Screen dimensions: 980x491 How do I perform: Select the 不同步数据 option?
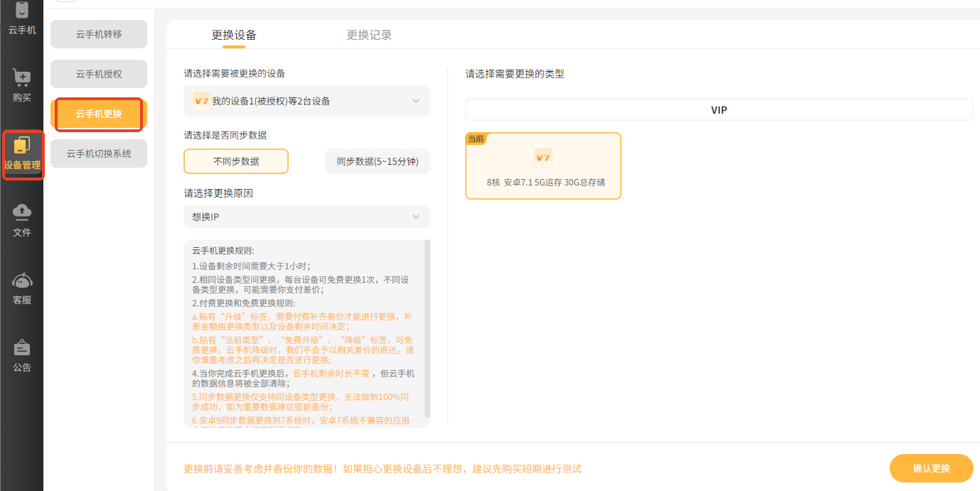236,161
